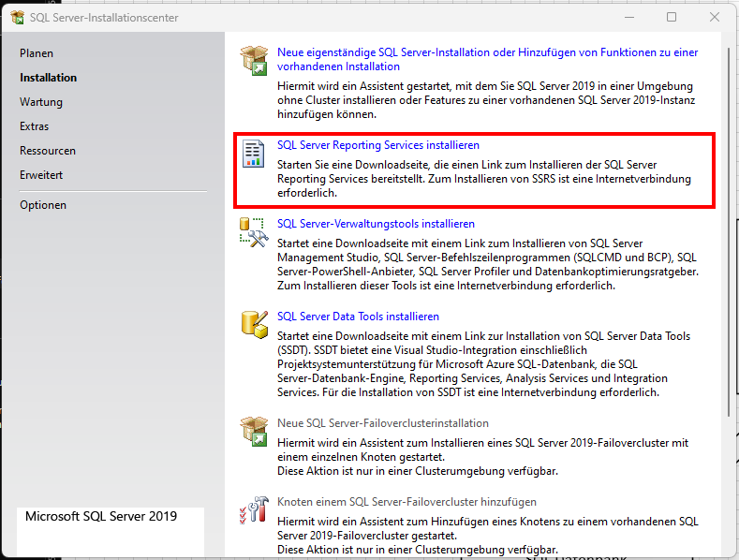The height and width of the screenshot is (560, 739).
Task: Click the SQL Server Data Tools cylinder icon
Action: [x=255, y=324]
